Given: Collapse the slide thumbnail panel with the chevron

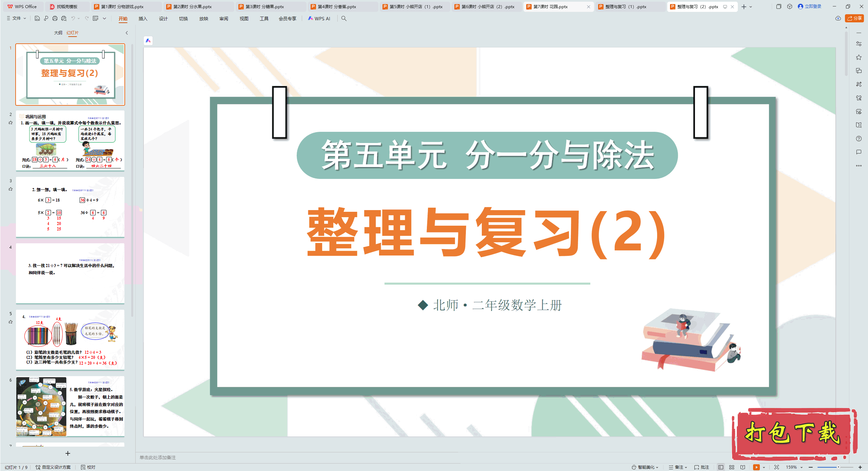Looking at the screenshot, I should coord(126,33).
